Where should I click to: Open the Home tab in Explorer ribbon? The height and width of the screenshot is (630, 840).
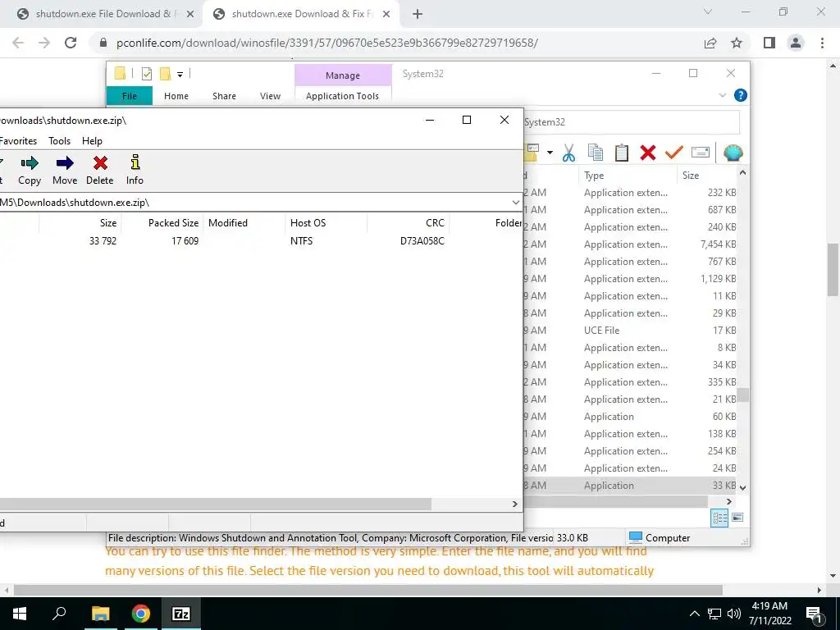point(176,96)
